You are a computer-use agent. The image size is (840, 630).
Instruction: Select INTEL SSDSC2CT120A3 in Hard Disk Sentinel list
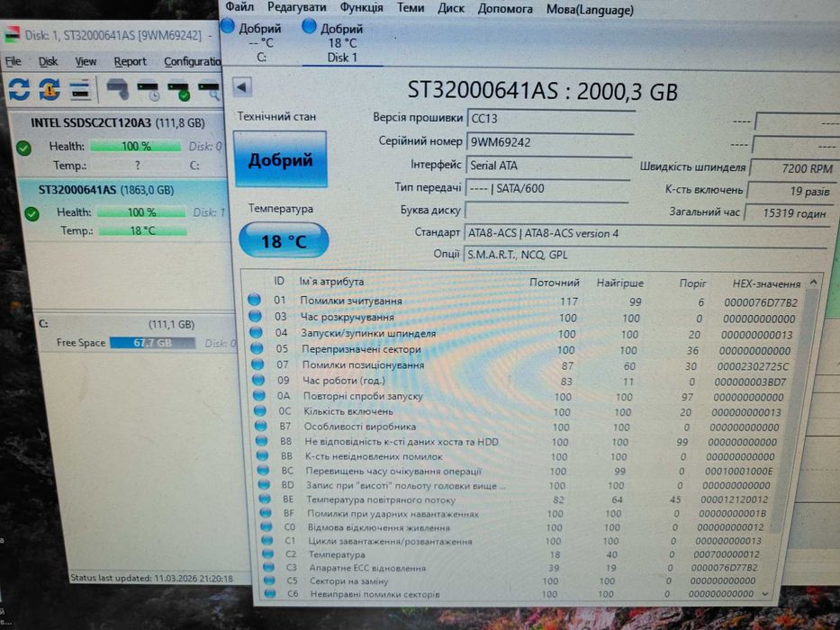coord(117,123)
